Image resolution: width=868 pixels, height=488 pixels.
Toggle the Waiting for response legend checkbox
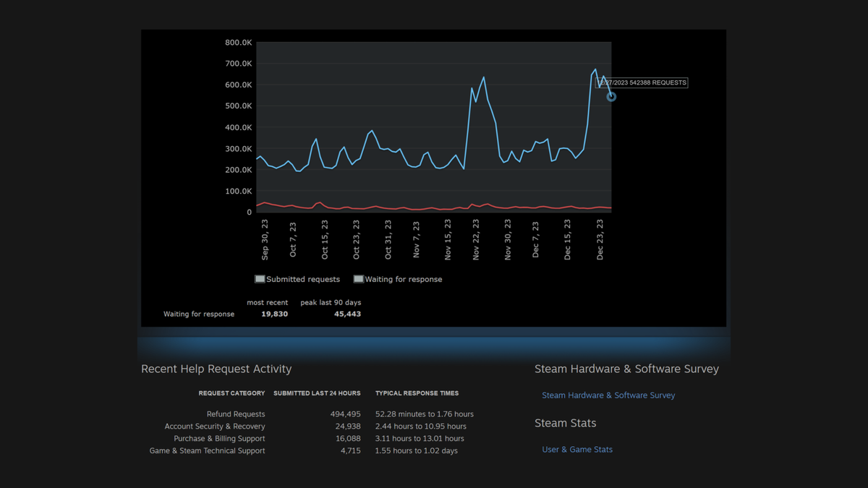pos(358,279)
